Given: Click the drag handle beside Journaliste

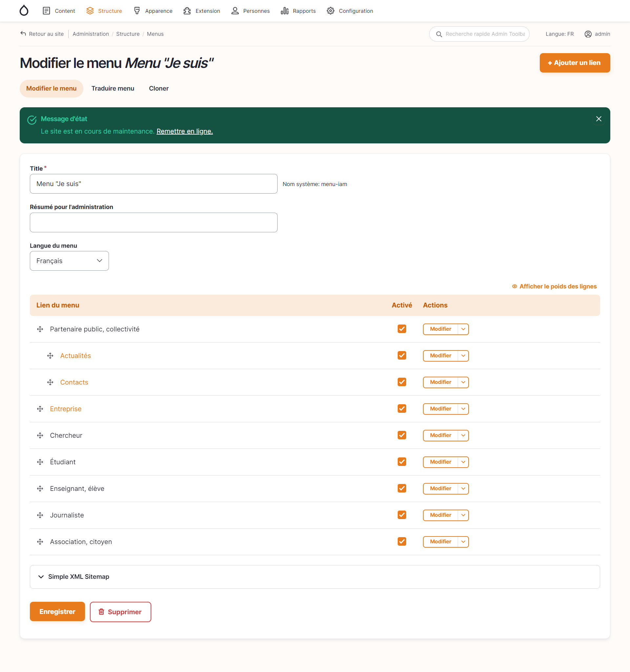Looking at the screenshot, I should click(x=40, y=515).
